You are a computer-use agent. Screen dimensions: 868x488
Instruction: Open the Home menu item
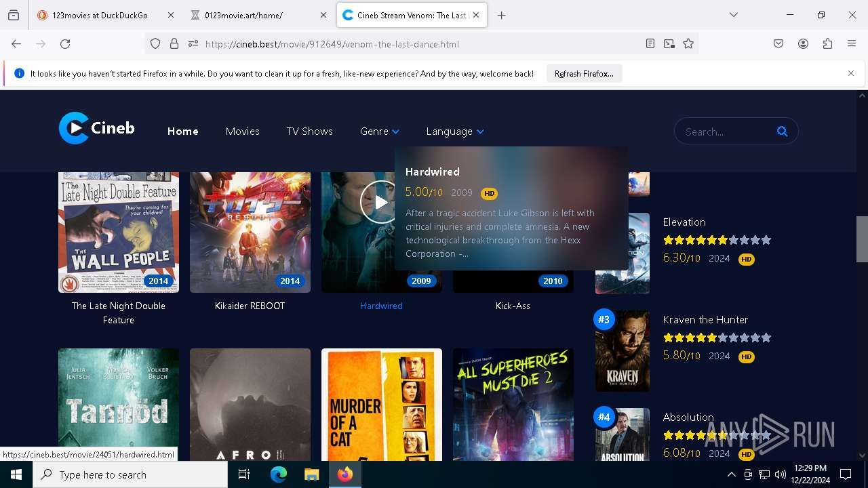tap(183, 131)
